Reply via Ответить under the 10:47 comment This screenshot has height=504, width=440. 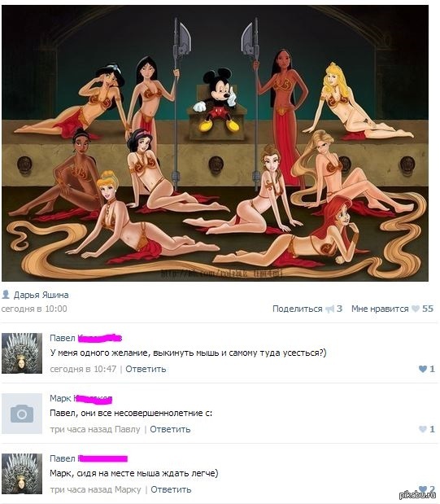point(146,369)
